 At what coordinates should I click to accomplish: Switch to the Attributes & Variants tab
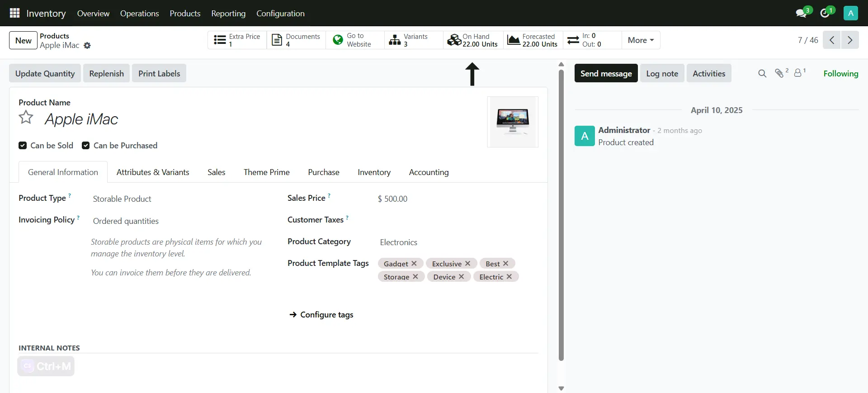153,172
